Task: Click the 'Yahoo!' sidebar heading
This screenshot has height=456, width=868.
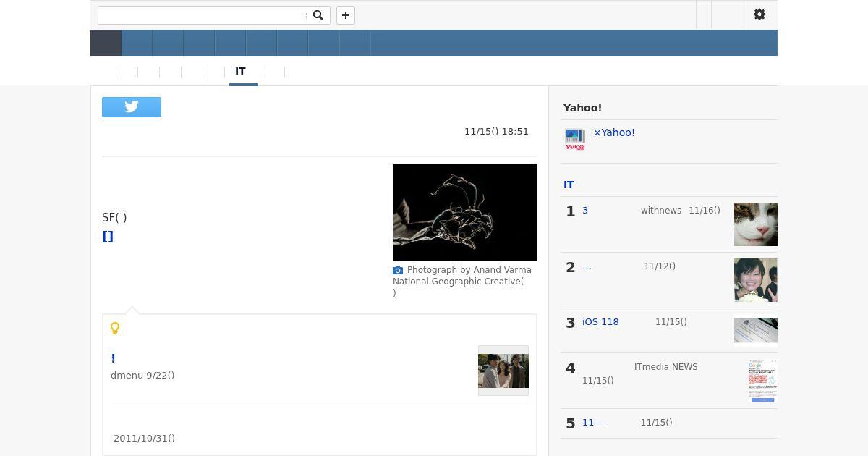Action: [x=582, y=108]
